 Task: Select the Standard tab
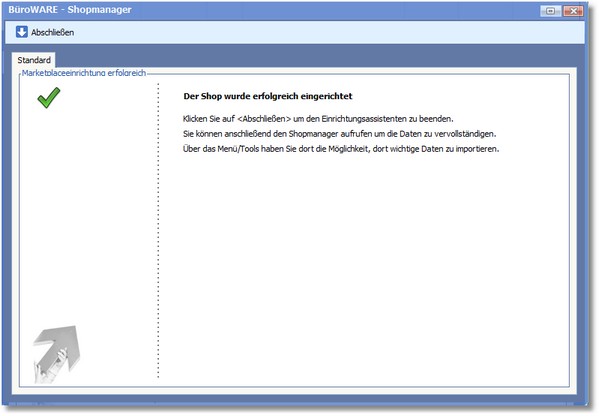34,60
